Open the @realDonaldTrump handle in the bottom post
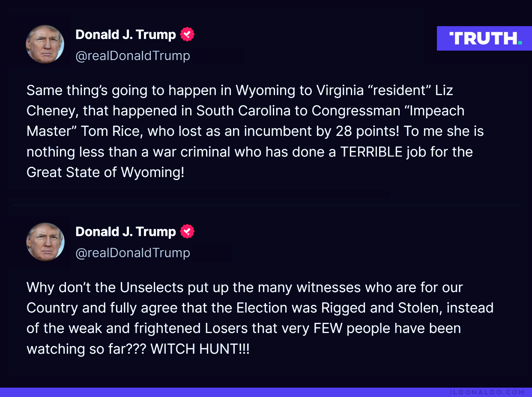This screenshot has width=532, height=397. point(133,253)
